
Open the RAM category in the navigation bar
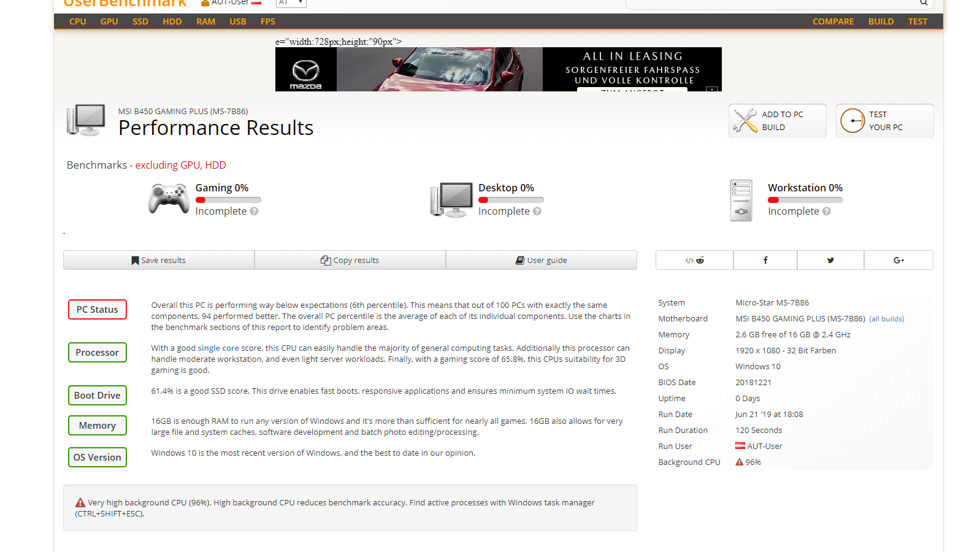point(206,21)
